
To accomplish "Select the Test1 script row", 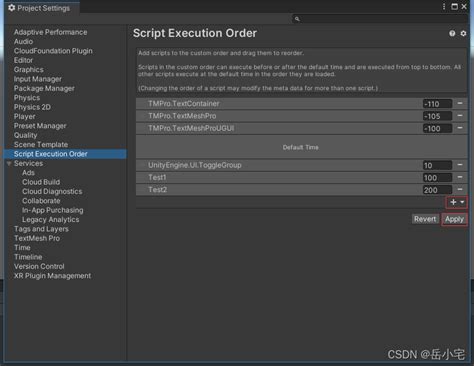I will (302, 177).
